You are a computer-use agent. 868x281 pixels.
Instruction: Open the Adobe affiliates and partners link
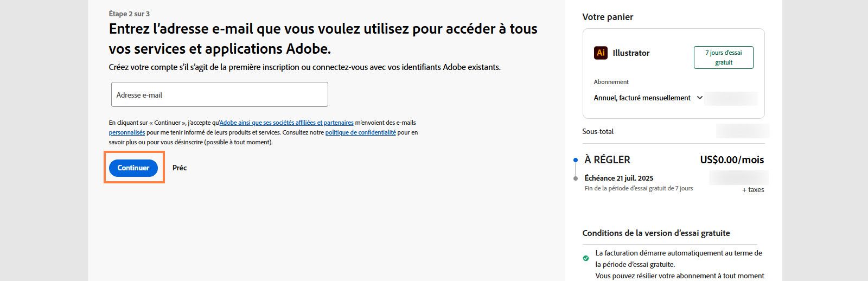tap(286, 123)
